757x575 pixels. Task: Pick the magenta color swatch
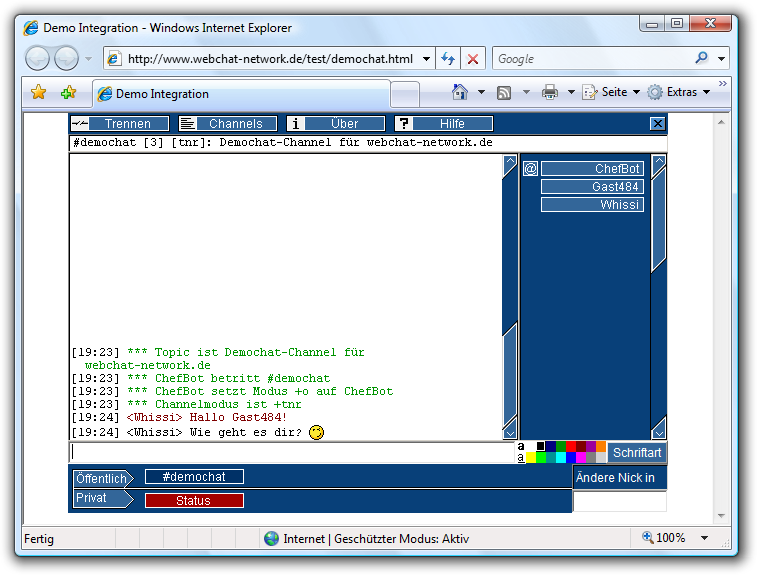581,457
